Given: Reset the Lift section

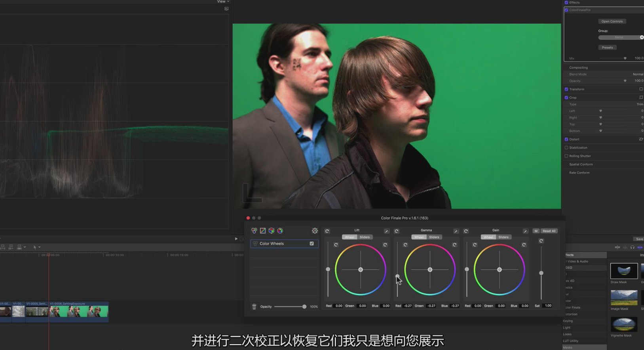Looking at the screenshot, I should [x=327, y=231].
